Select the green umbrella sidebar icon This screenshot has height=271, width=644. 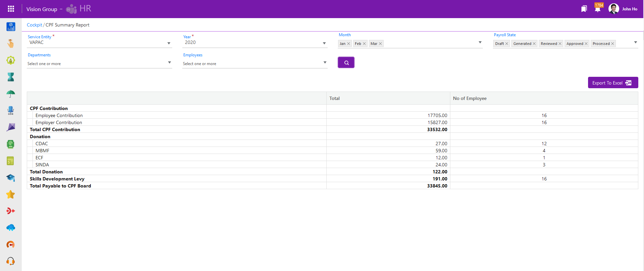click(11, 94)
